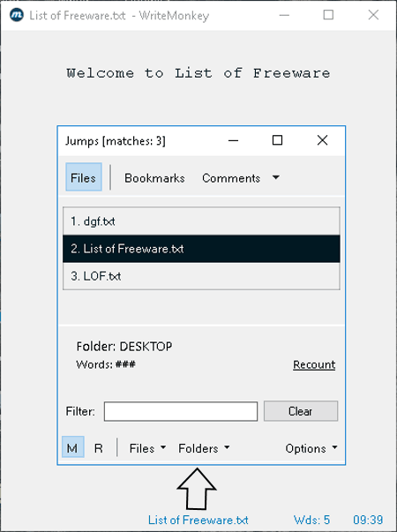Open the Folders dropdown menu
The width and height of the screenshot is (397, 532).
204,448
